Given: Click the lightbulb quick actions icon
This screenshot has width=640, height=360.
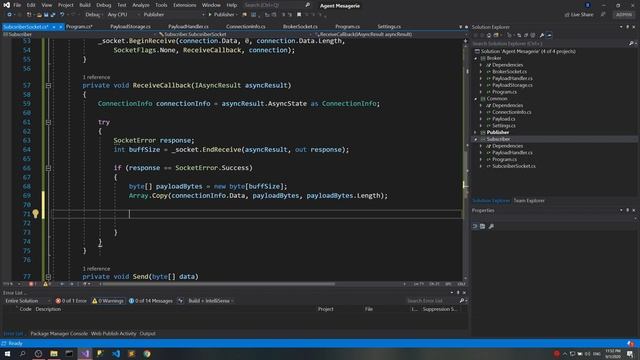Looking at the screenshot, I should 36,213.
